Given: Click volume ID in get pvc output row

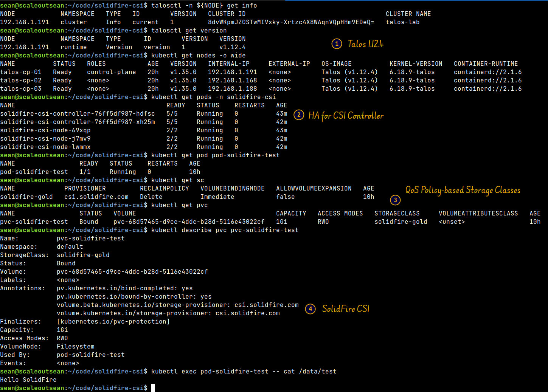Looking at the screenshot, I should click(189, 222).
